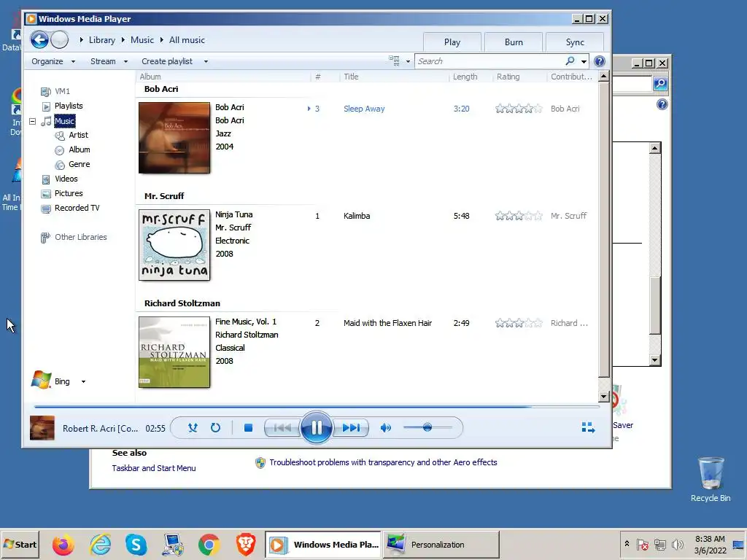747x560 pixels.
Task: Click the Back navigation arrow
Action: 39,39
